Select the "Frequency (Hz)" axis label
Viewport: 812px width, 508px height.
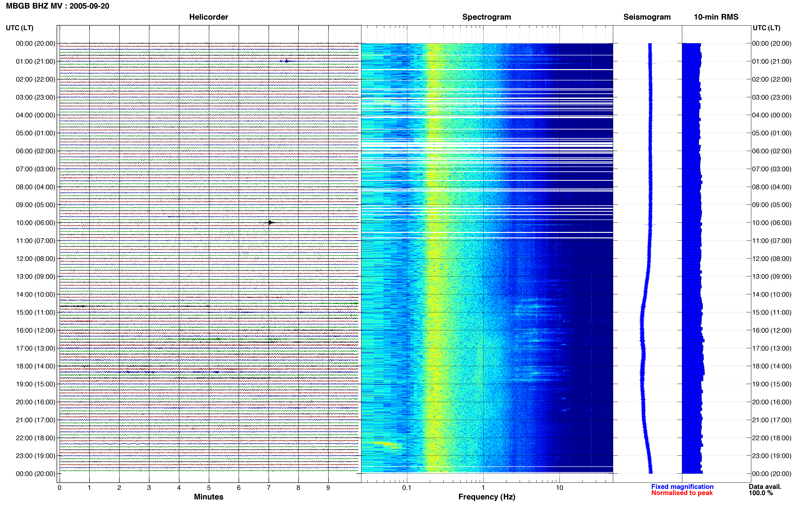487,497
